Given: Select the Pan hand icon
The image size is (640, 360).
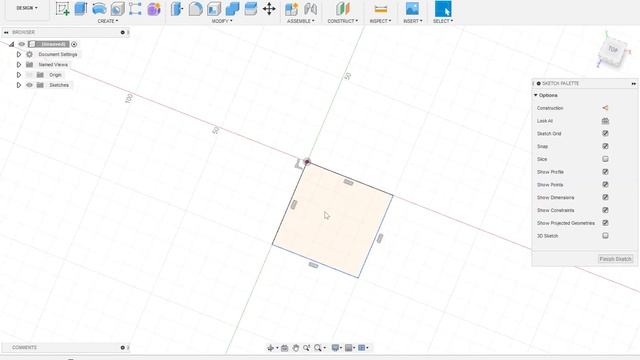Looking at the screenshot, I should [x=296, y=348].
